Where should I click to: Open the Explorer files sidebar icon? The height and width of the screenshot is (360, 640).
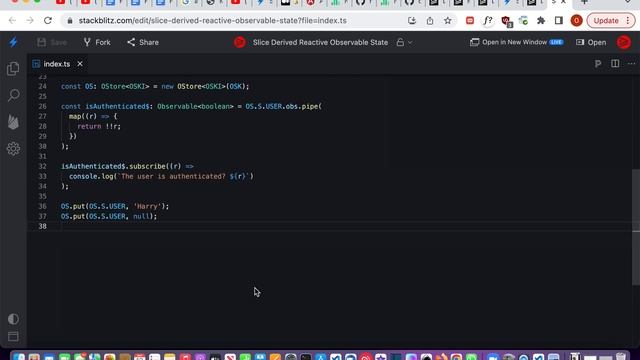click(x=13, y=69)
